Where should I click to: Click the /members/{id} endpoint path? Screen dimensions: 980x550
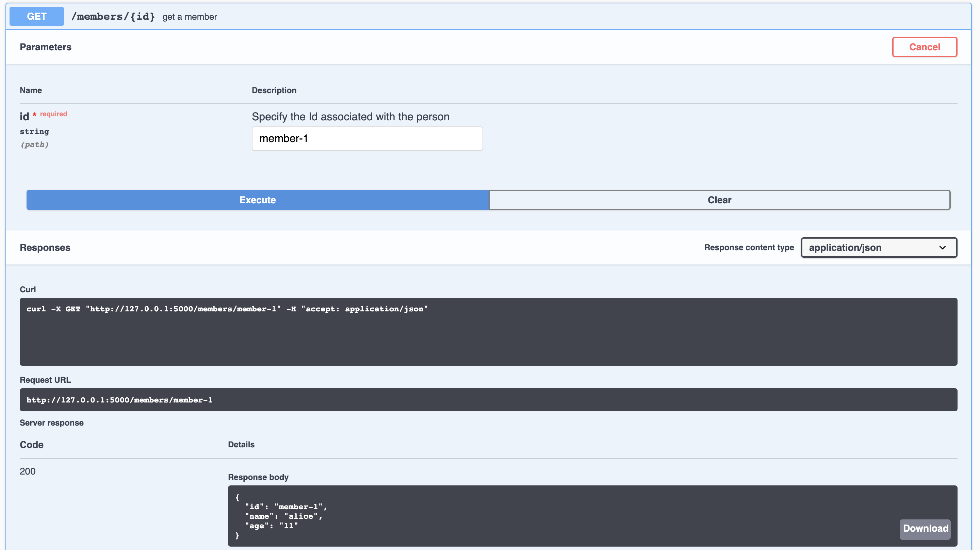click(113, 16)
